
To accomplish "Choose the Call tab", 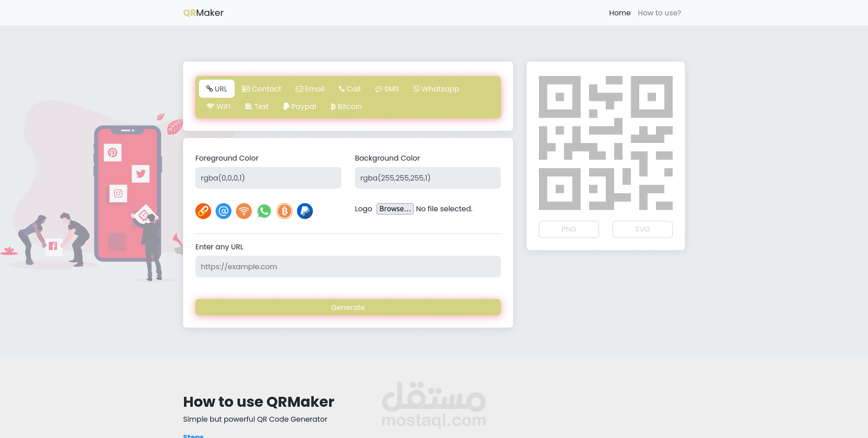I will [350, 89].
